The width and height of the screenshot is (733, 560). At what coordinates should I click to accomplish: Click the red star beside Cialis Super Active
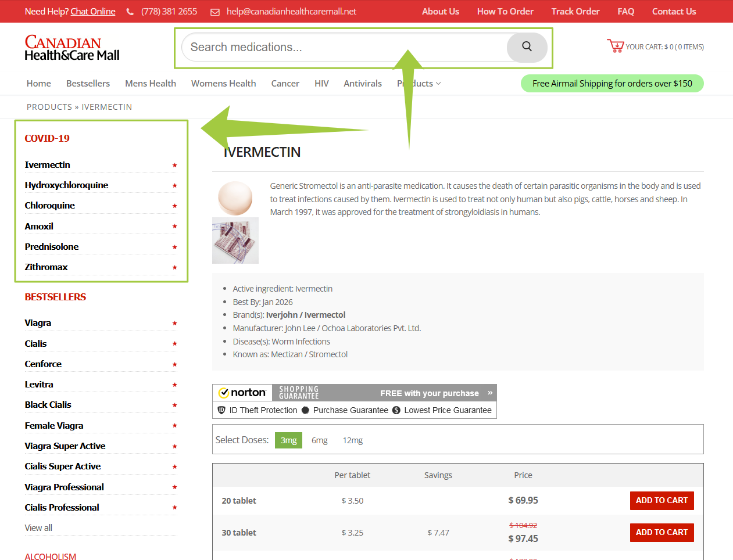[174, 467]
